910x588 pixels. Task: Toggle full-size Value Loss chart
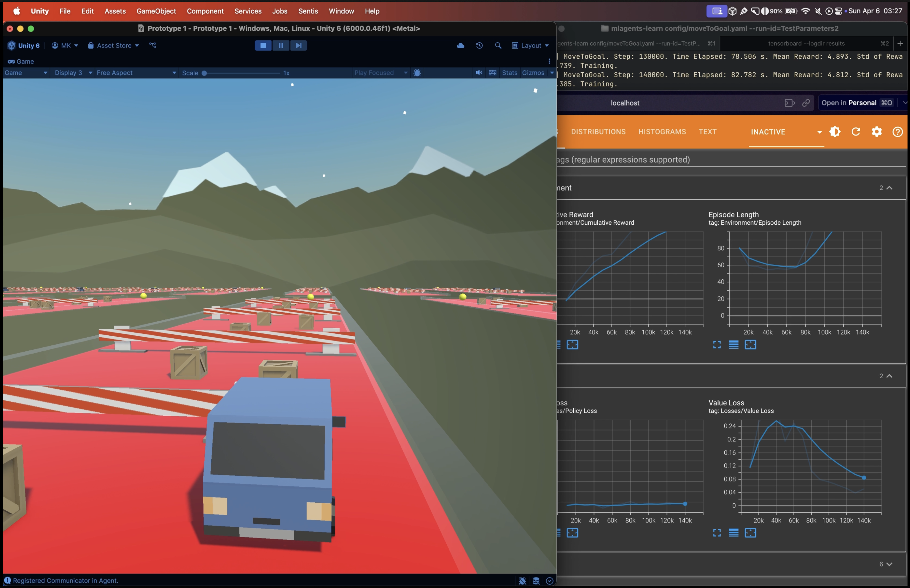click(x=717, y=533)
